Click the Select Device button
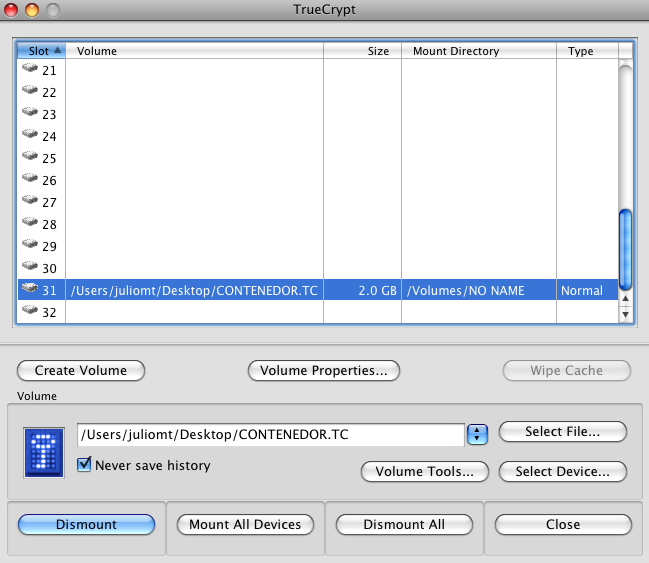This screenshot has width=649, height=563. coord(562,472)
